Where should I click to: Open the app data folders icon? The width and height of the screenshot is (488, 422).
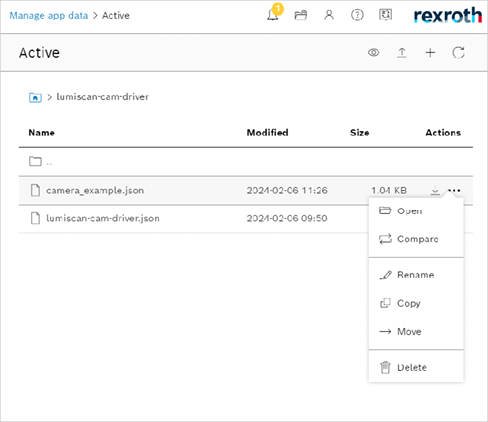[x=301, y=15]
